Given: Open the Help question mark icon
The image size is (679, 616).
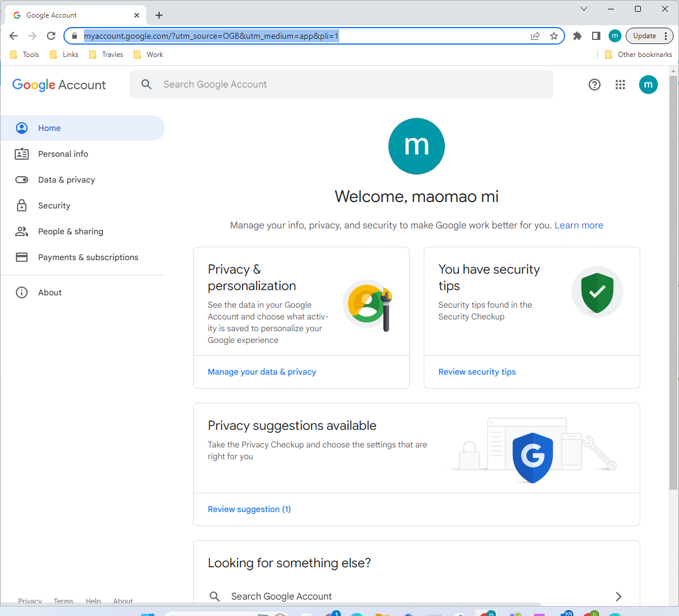Looking at the screenshot, I should 594,85.
